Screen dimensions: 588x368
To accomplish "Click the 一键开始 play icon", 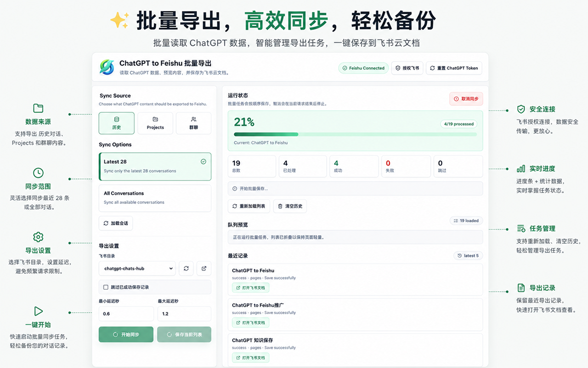I will click(x=39, y=311).
